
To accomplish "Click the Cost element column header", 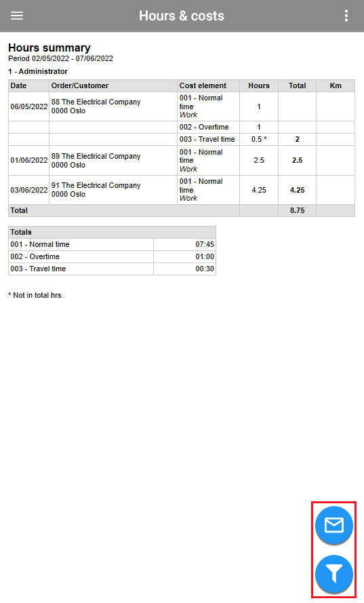I will pyautogui.click(x=208, y=85).
